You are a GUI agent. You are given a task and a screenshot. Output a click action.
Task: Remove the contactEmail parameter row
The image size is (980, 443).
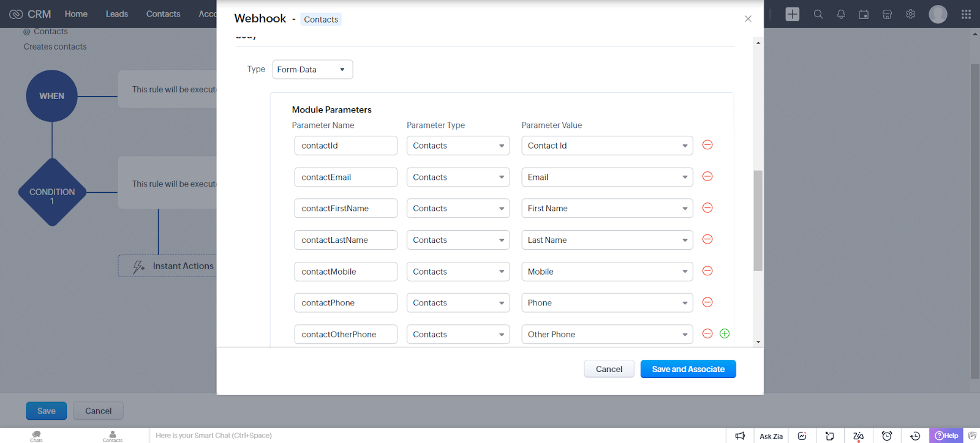[707, 177]
